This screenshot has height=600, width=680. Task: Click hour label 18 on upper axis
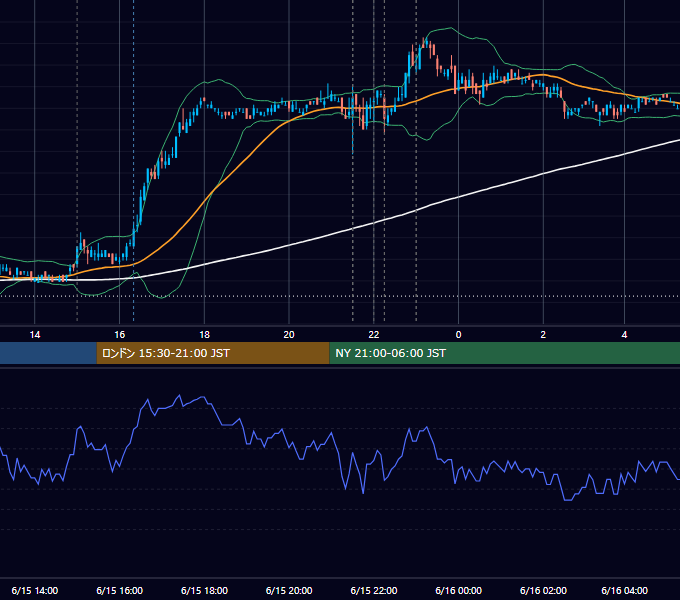[204, 335]
